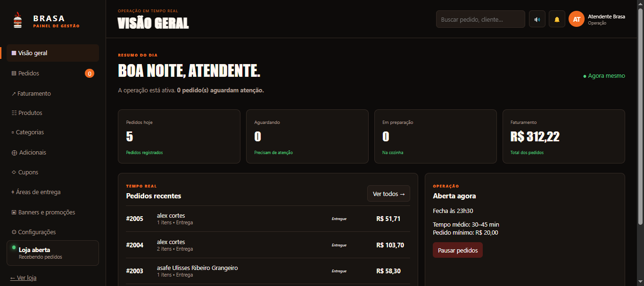Click Tempo médio: 30–45 min text
The width and height of the screenshot is (644, 286).
466,224
